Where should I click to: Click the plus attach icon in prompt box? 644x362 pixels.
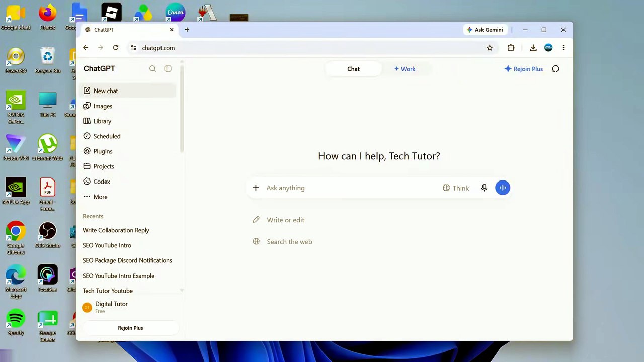click(256, 188)
